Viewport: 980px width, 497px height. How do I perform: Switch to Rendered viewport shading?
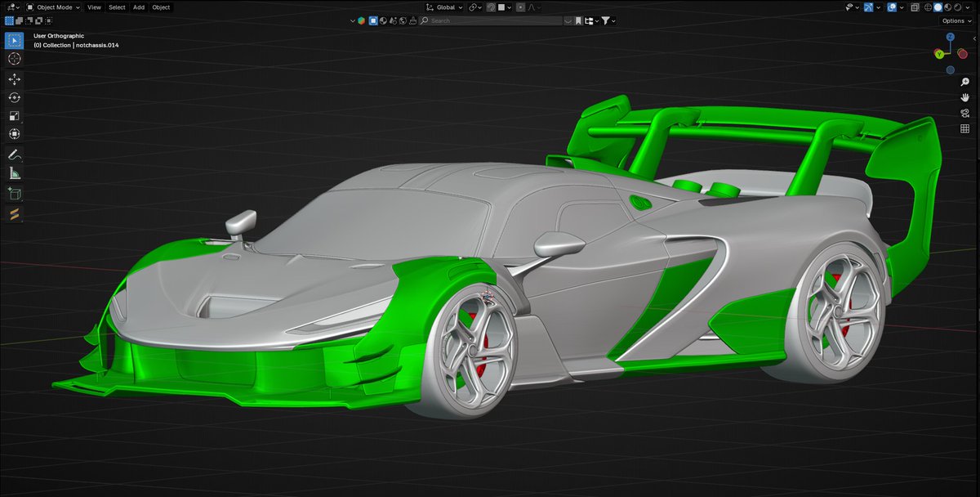pyautogui.click(x=957, y=7)
